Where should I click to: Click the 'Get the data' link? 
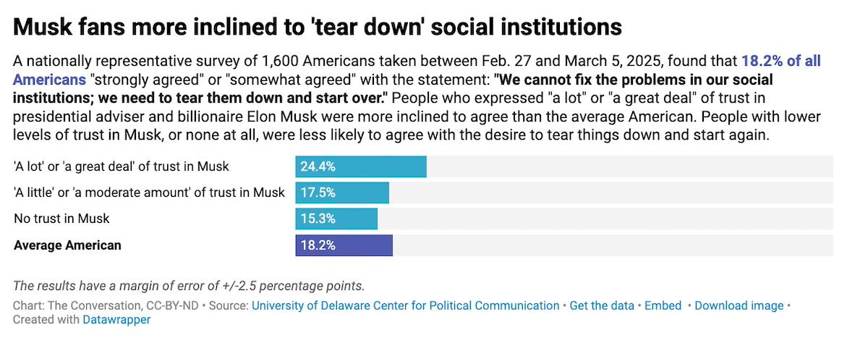[602, 305]
